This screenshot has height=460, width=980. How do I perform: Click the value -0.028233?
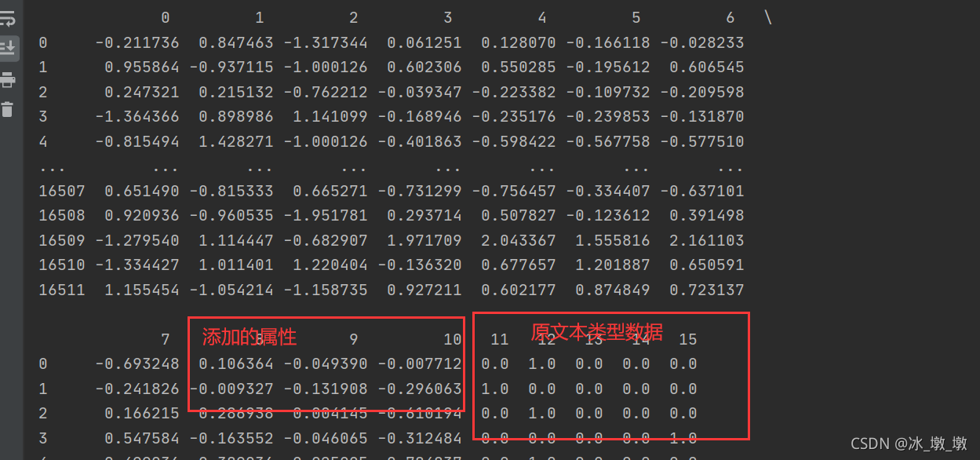point(702,42)
